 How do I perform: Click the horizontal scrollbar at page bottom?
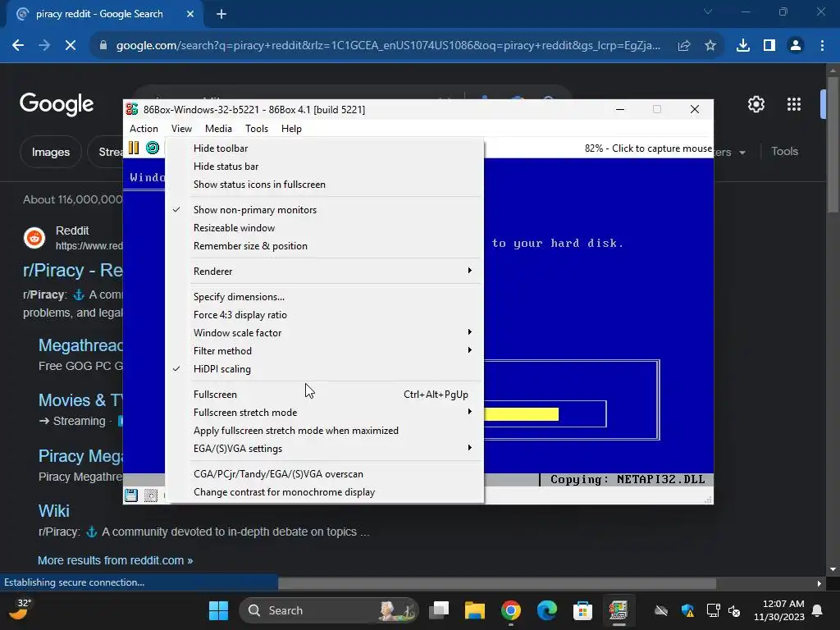[x=497, y=583]
